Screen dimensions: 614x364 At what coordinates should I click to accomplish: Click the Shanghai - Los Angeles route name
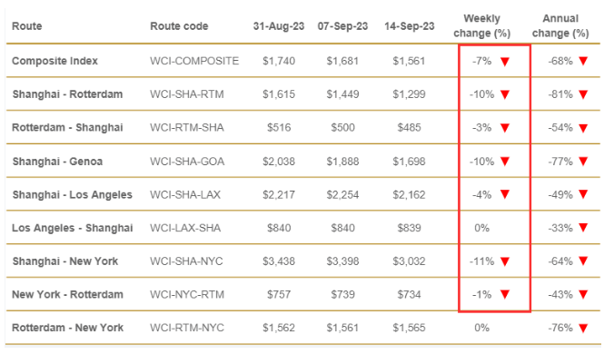click(72, 194)
